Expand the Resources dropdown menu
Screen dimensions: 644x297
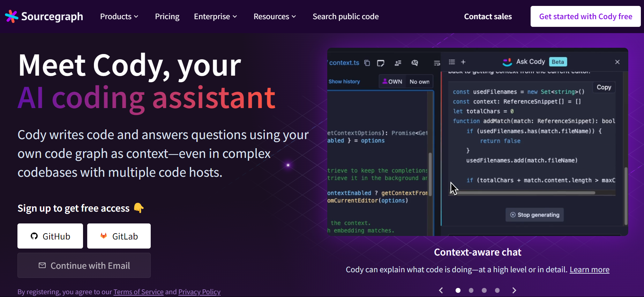(275, 16)
